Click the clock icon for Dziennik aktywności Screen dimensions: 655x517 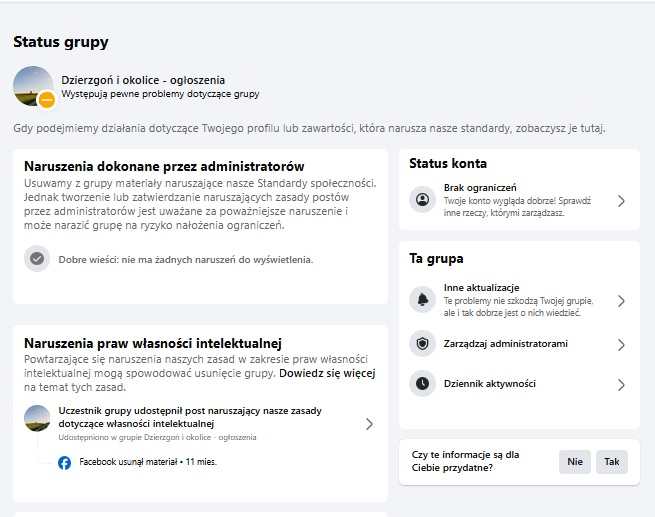(x=422, y=383)
